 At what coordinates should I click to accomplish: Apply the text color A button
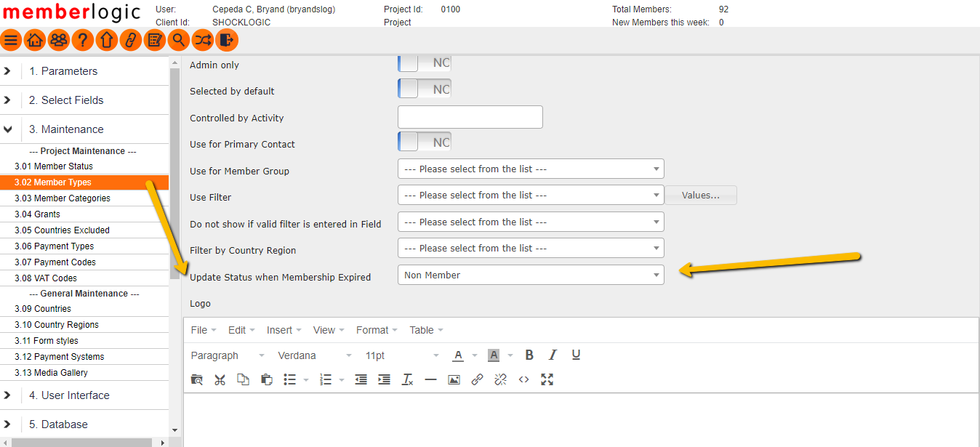(458, 355)
